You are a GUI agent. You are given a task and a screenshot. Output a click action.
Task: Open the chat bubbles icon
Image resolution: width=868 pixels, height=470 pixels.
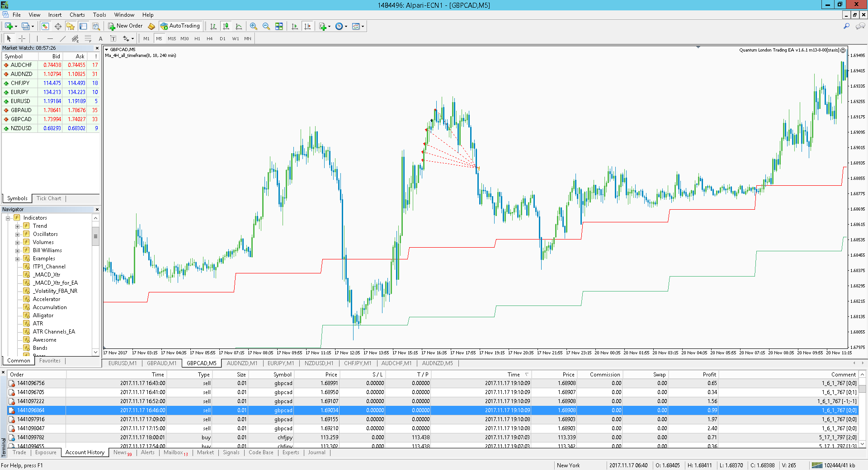click(860, 26)
